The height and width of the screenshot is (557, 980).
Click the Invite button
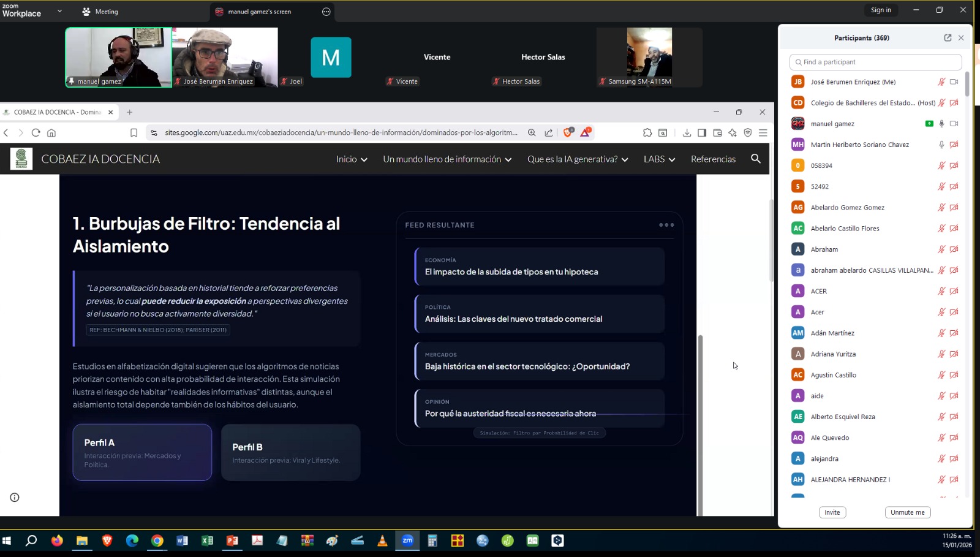pyautogui.click(x=832, y=512)
